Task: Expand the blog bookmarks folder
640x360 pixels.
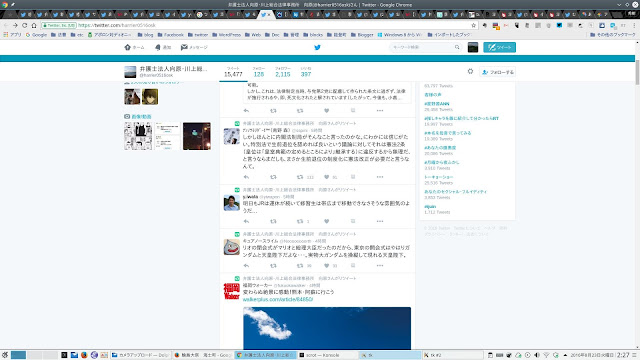Action: (x=146, y=35)
